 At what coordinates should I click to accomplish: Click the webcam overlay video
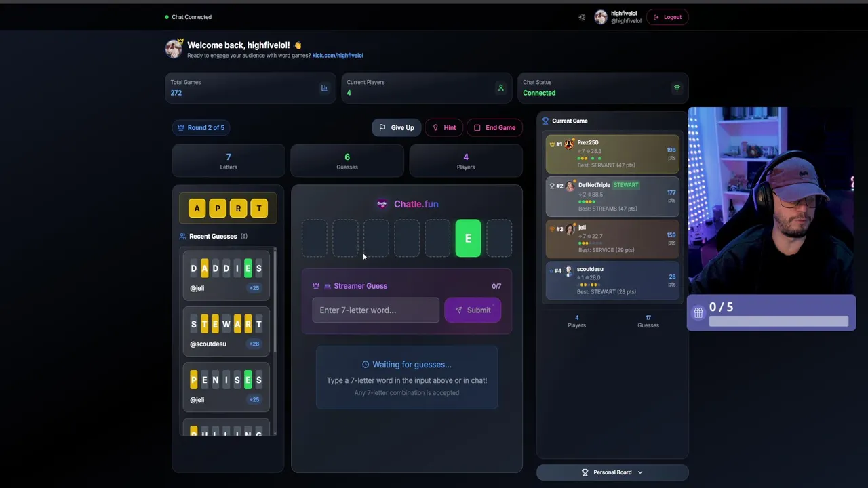tap(772, 201)
